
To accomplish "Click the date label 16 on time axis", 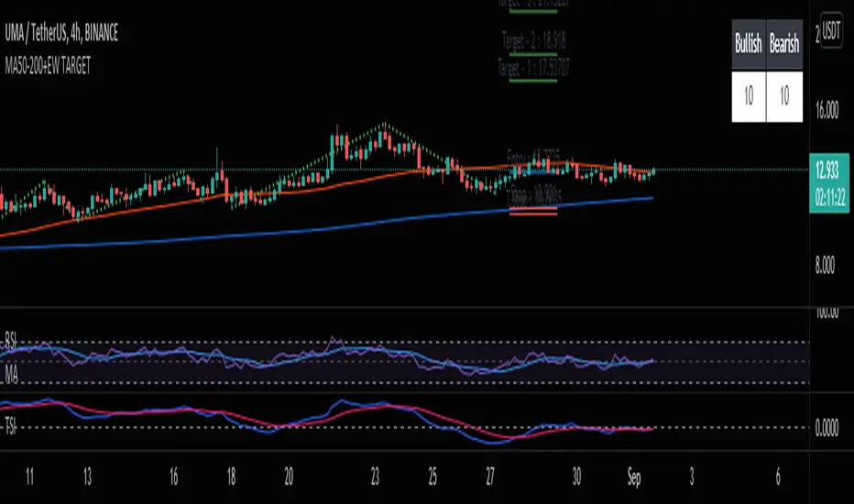I will (x=174, y=477).
